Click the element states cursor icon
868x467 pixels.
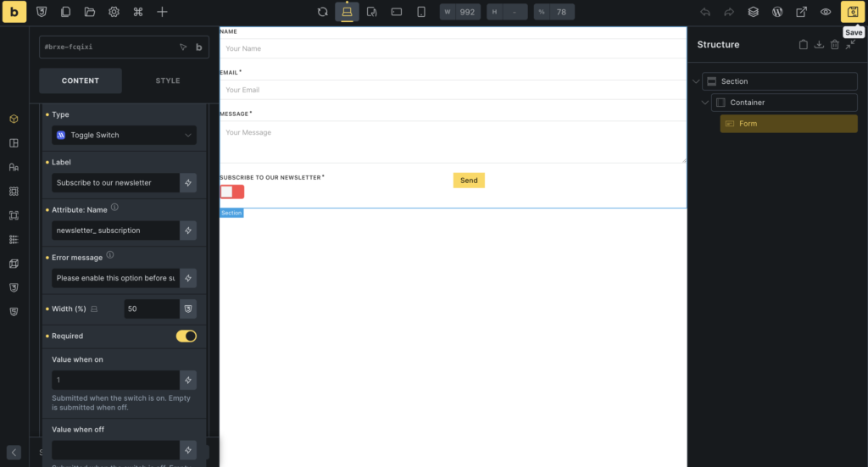click(183, 47)
